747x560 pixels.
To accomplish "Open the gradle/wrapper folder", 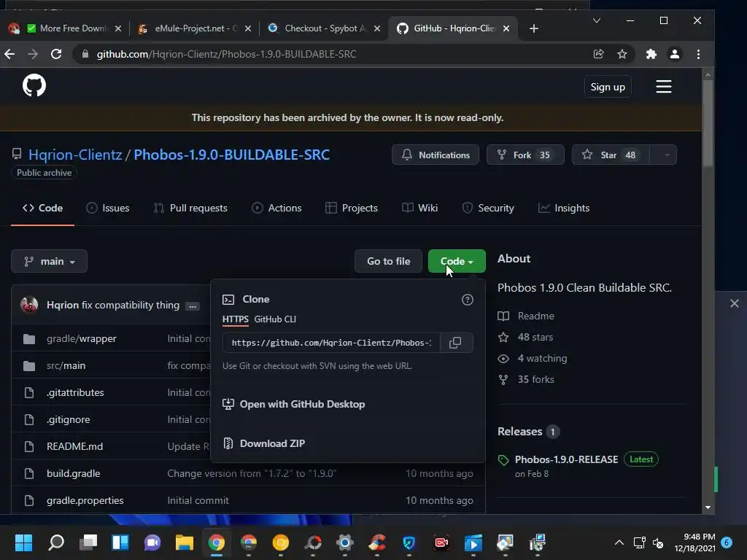I will tap(82, 338).
